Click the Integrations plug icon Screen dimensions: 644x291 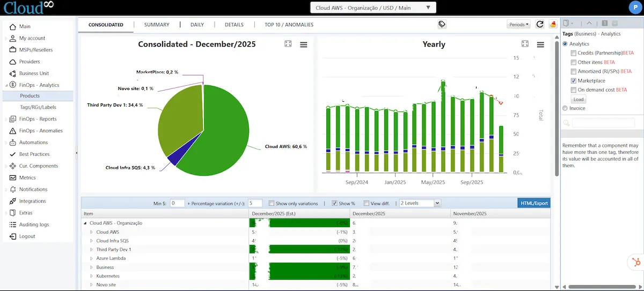(13, 202)
